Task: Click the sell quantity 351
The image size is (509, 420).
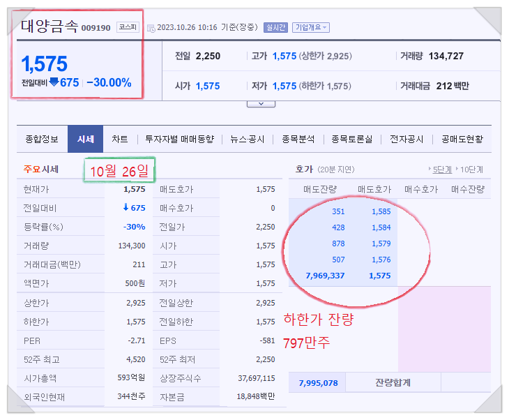Action: [338, 211]
